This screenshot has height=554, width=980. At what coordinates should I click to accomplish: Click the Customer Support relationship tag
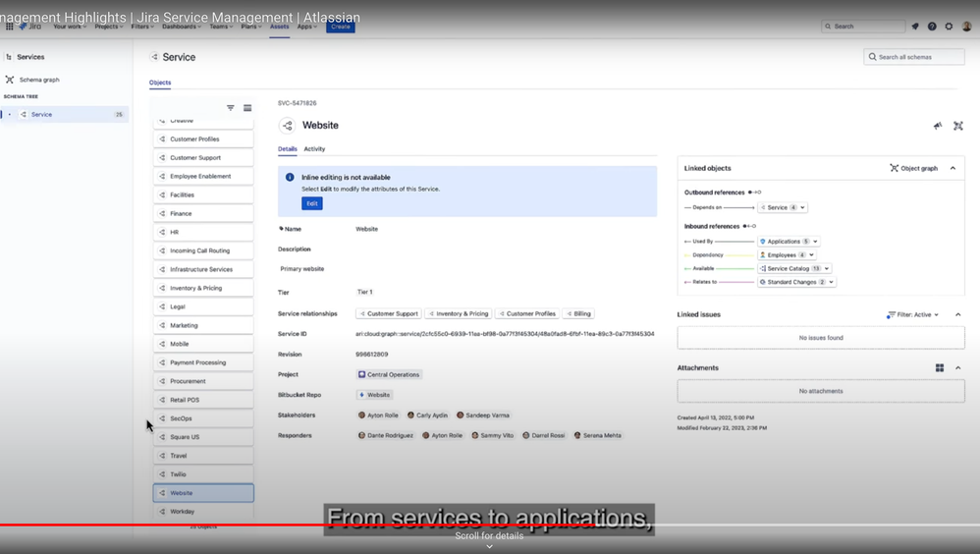point(389,314)
